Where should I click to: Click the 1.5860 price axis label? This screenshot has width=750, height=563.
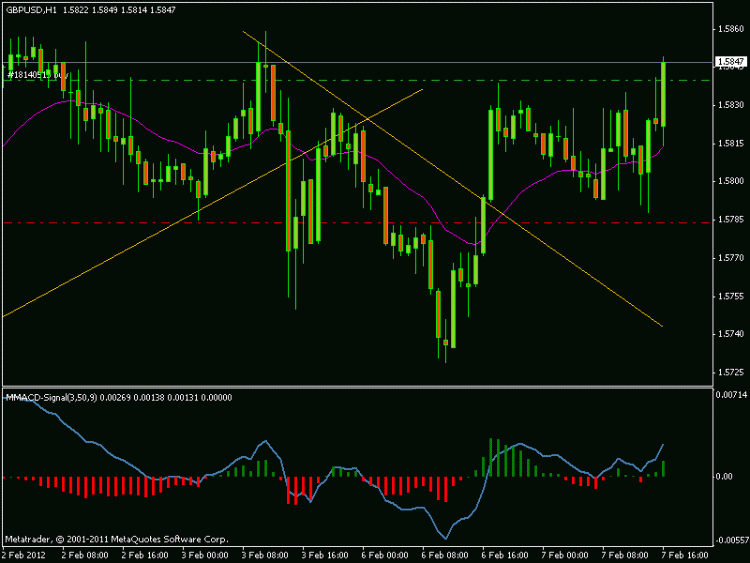coord(730,29)
